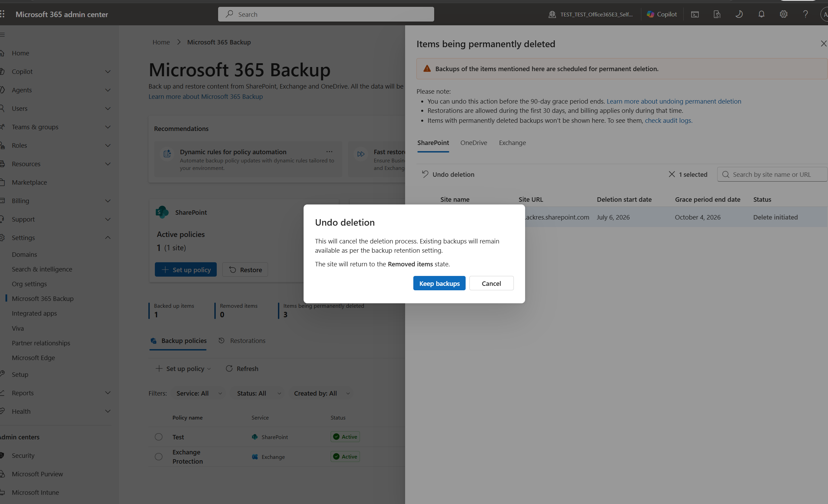This screenshot has height=504, width=828.
Task: Expand the Copilot navigation section
Action: click(108, 71)
